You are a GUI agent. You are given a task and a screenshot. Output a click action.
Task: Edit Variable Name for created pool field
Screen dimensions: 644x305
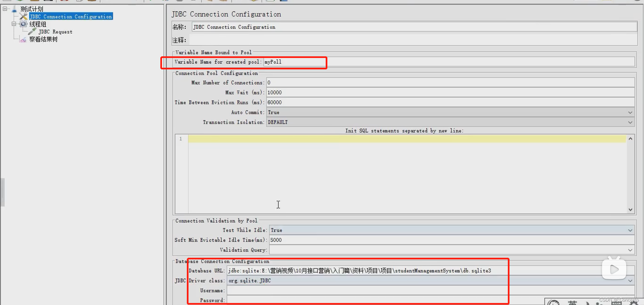[x=449, y=62]
